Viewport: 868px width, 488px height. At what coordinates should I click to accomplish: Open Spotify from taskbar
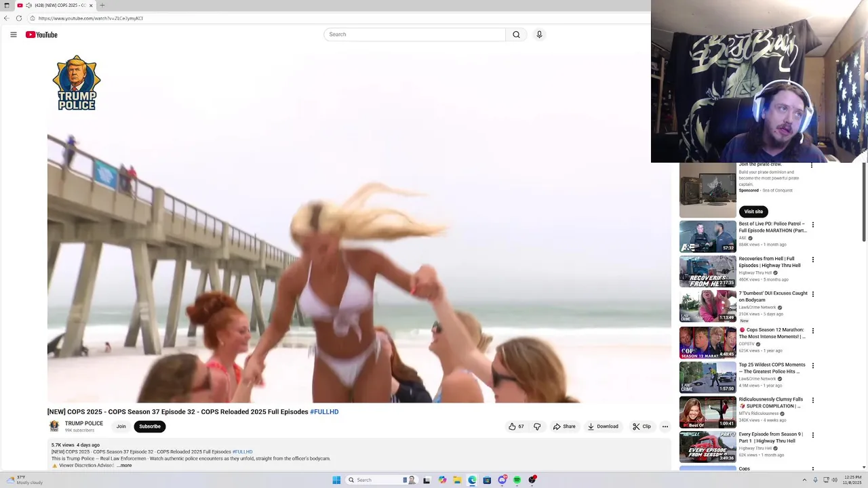pos(517,480)
